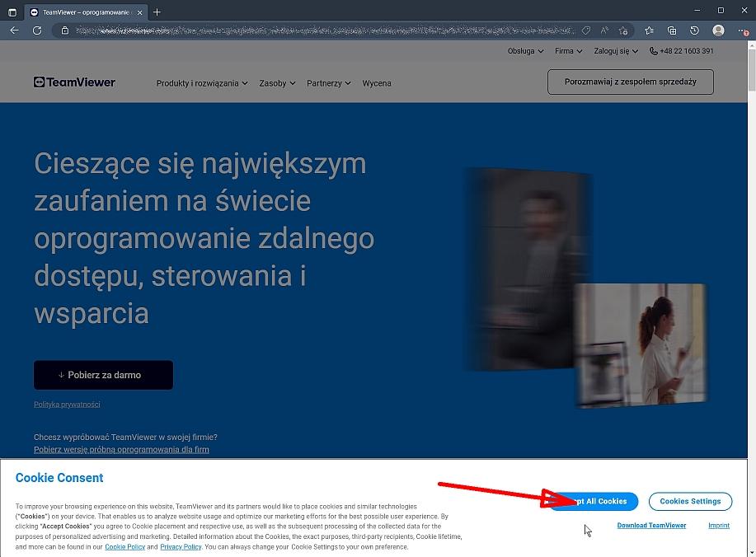Open the browser History icon
The width and height of the screenshot is (756, 557).
point(694,30)
